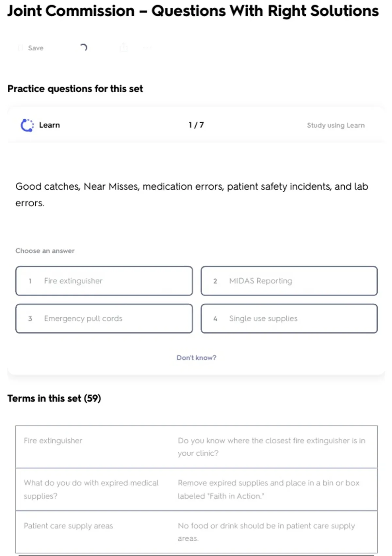The width and height of the screenshot is (392, 556).
Task: Choose answer 4 Single use supplies
Action: (289, 319)
